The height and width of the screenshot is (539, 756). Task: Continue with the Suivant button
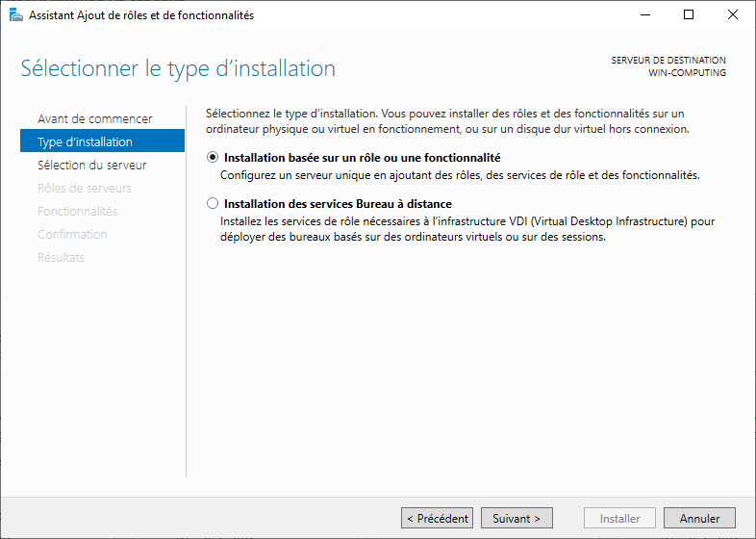pos(517,519)
